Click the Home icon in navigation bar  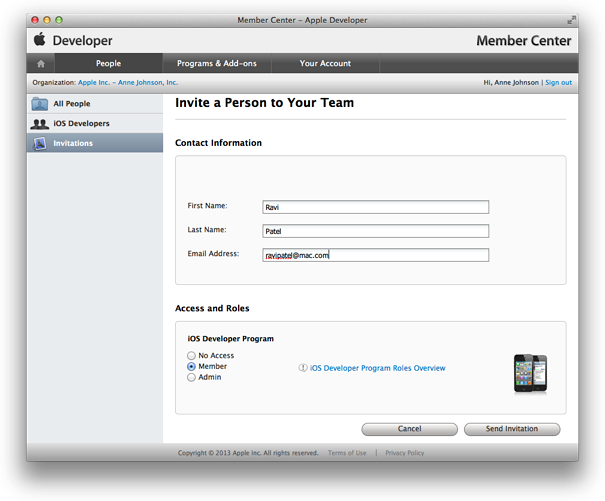tap(41, 63)
